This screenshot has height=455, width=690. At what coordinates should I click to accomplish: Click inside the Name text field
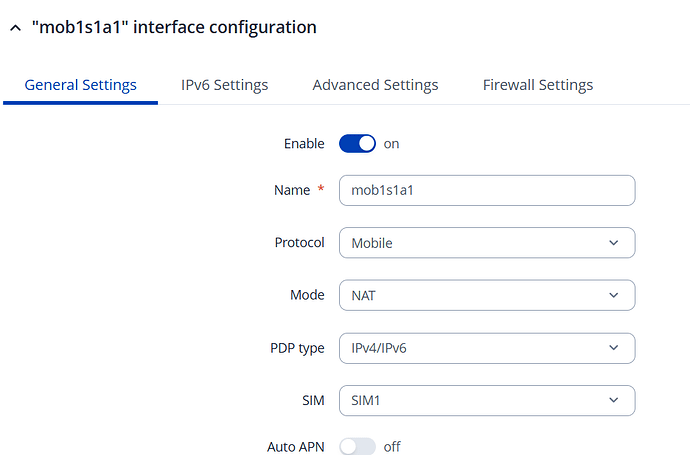click(x=486, y=191)
